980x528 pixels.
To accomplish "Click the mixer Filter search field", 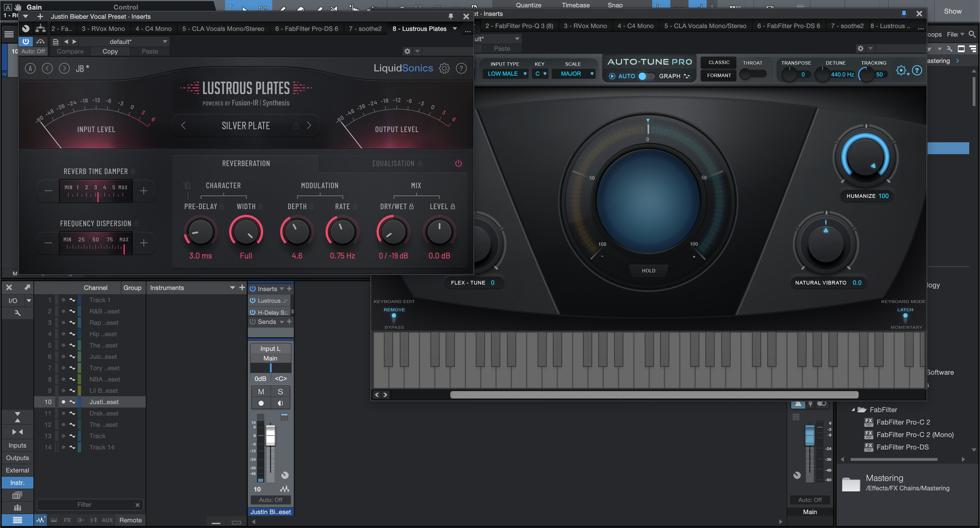I will 85,505.
